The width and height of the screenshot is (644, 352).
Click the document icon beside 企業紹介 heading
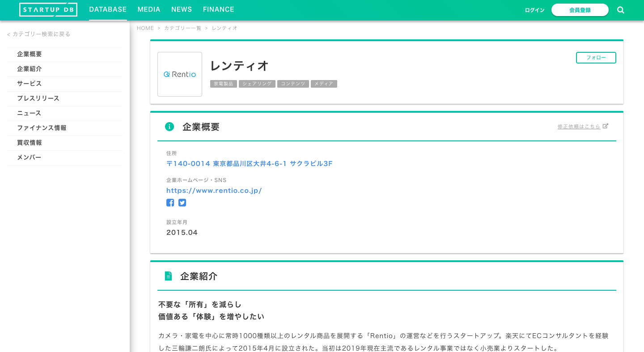pyautogui.click(x=168, y=276)
